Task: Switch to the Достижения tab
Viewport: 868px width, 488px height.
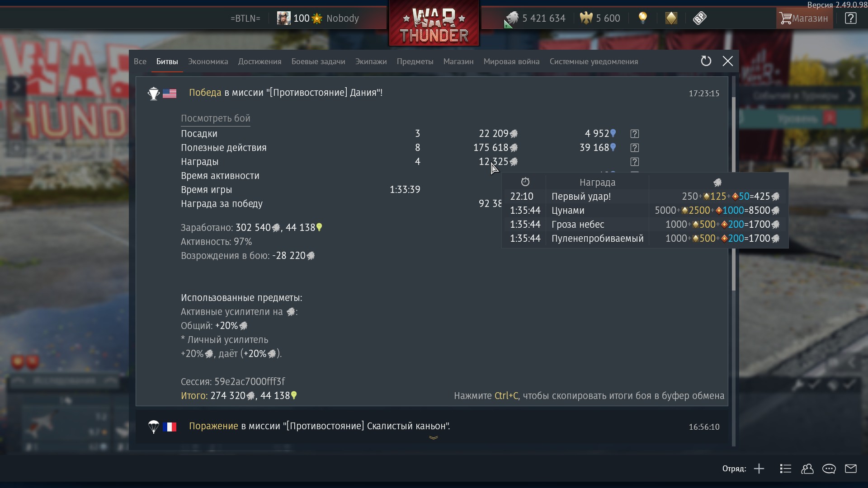Action: 259,61
